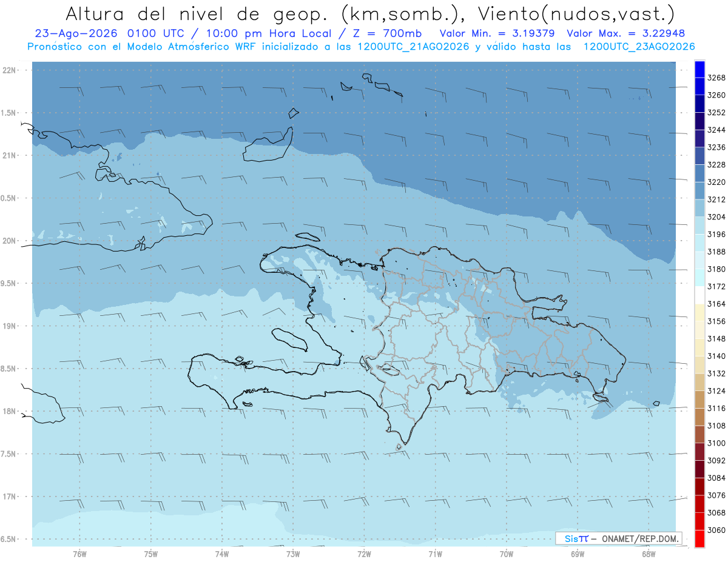Click the 22N latitude axis label
The image size is (728, 562).
click(9, 70)
